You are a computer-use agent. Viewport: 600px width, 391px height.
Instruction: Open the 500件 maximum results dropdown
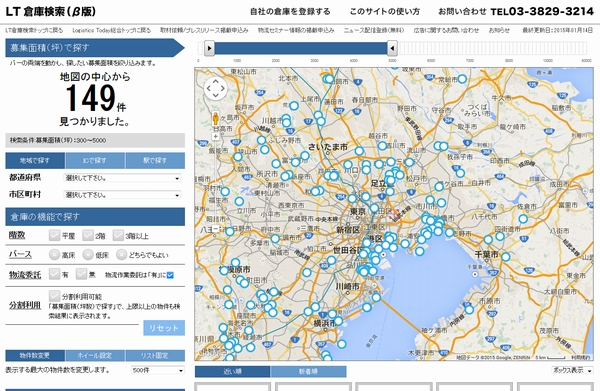click(158, 370)
